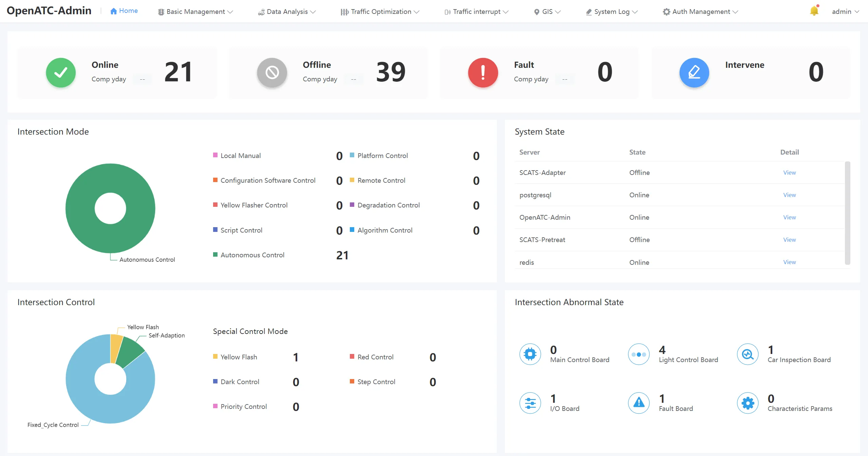Select the Car Inspection Board icon
Screen dimensions: 868x456
pos(748,354)
